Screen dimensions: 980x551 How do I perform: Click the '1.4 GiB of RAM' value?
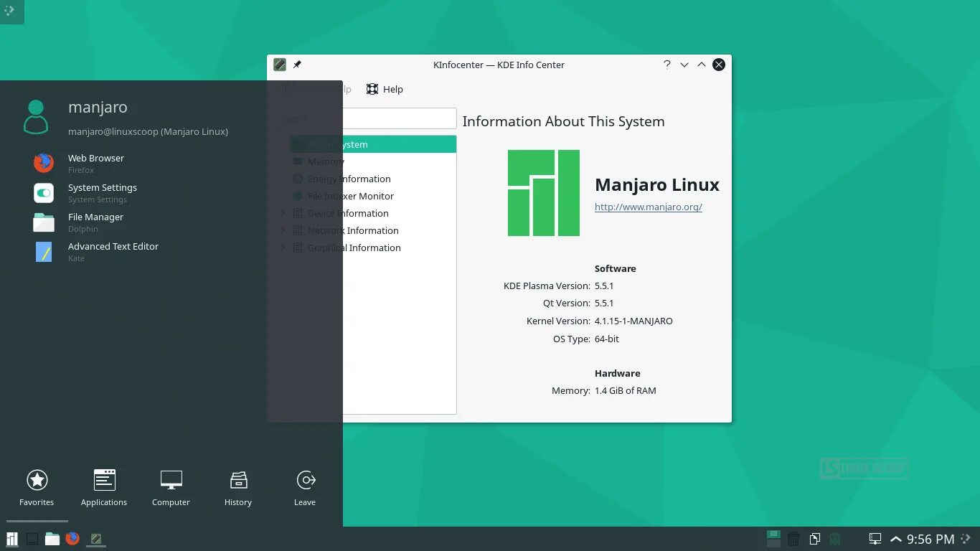[626, 391]
